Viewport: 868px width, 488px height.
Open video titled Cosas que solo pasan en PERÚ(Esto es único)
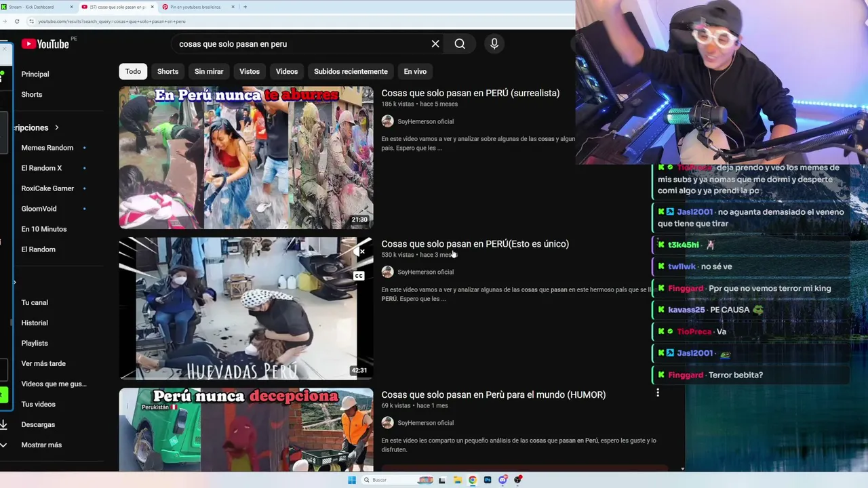pos(475,244)
